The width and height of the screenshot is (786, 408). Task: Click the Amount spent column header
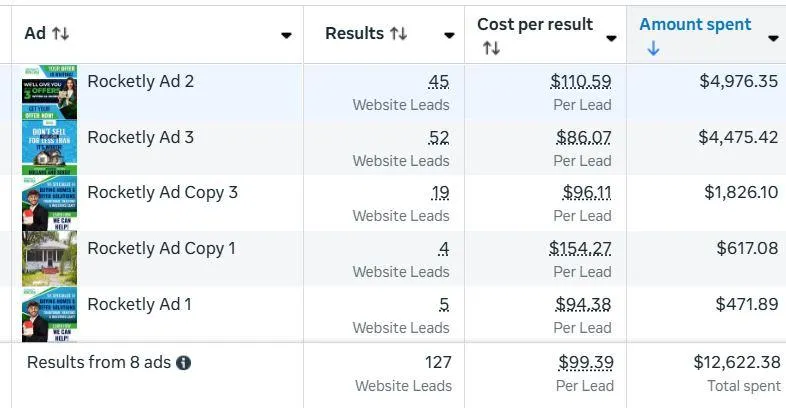pos(695,25)
